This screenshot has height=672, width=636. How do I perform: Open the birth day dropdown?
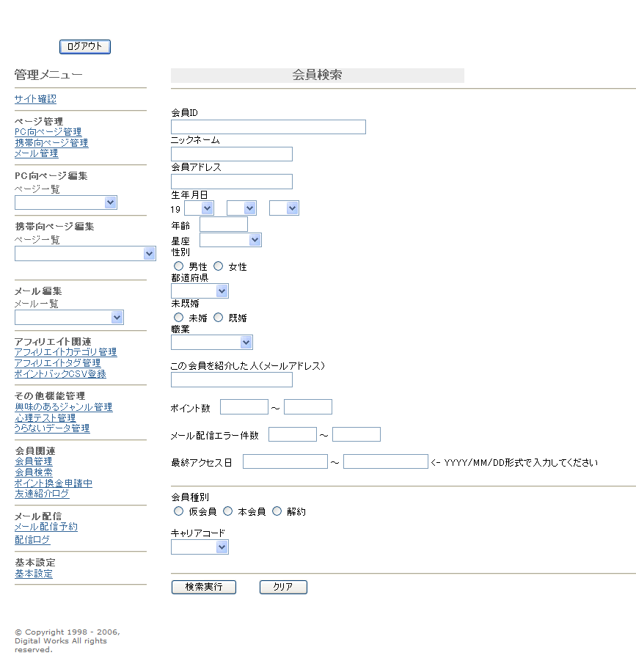point(284,208)
